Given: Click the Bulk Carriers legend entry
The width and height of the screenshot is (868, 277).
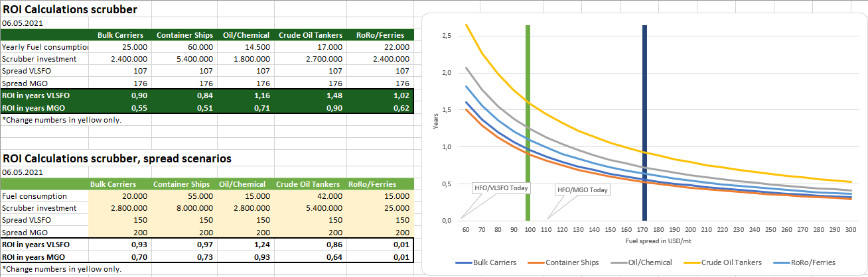Looking at the screenshot, I should [487, 263].
